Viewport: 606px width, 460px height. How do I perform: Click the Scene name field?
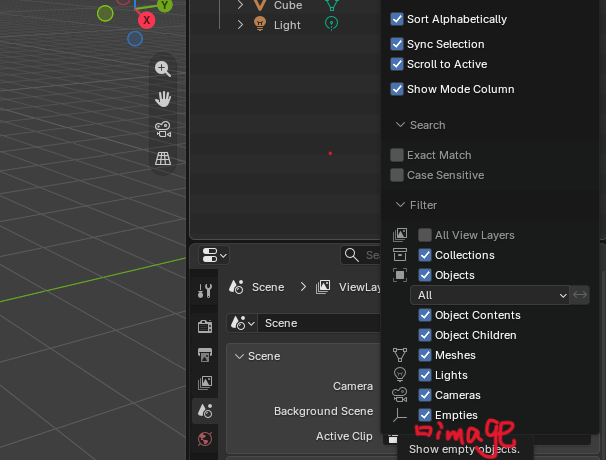point(319,323)
